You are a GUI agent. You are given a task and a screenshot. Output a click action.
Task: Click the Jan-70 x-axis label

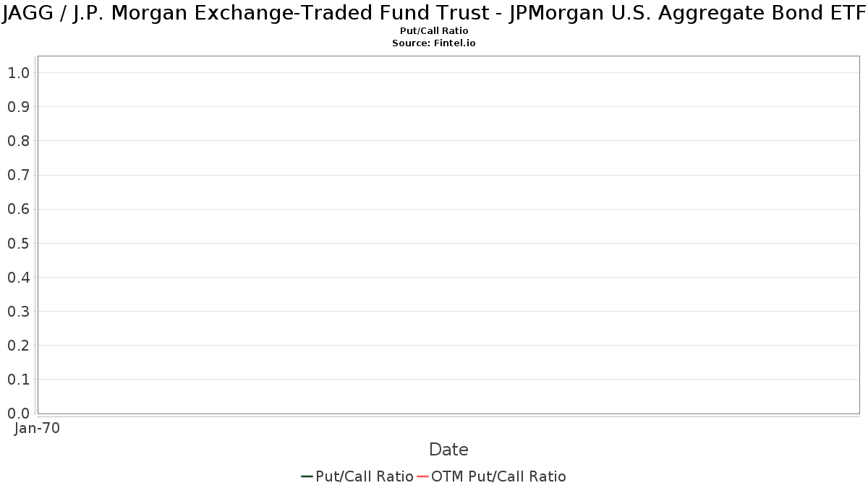pyautogui.click(x=37, y=428)
